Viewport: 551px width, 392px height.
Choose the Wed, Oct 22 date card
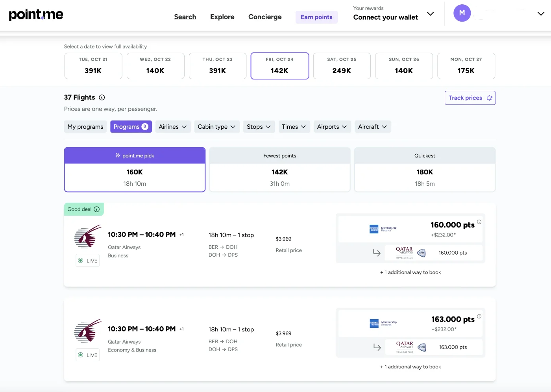tap(155, 66)
